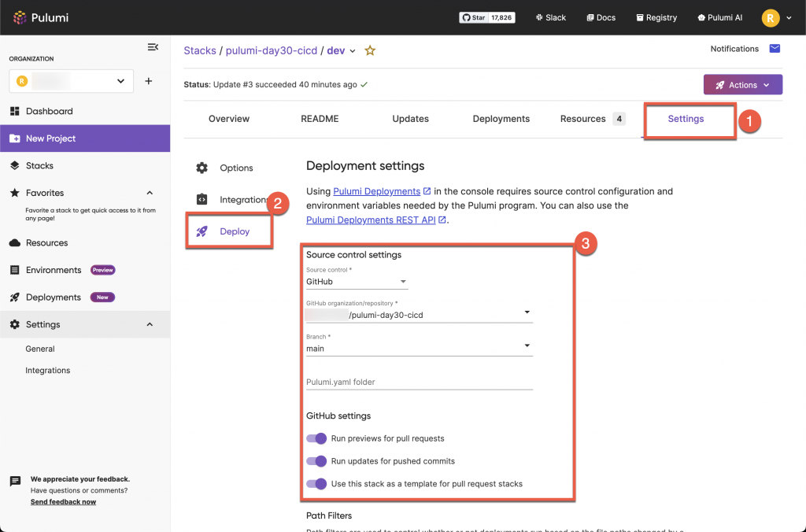Open Resources via the cloud icon
Image resolution: width=806 pixels, height=532 pixels.
point(15,243)
